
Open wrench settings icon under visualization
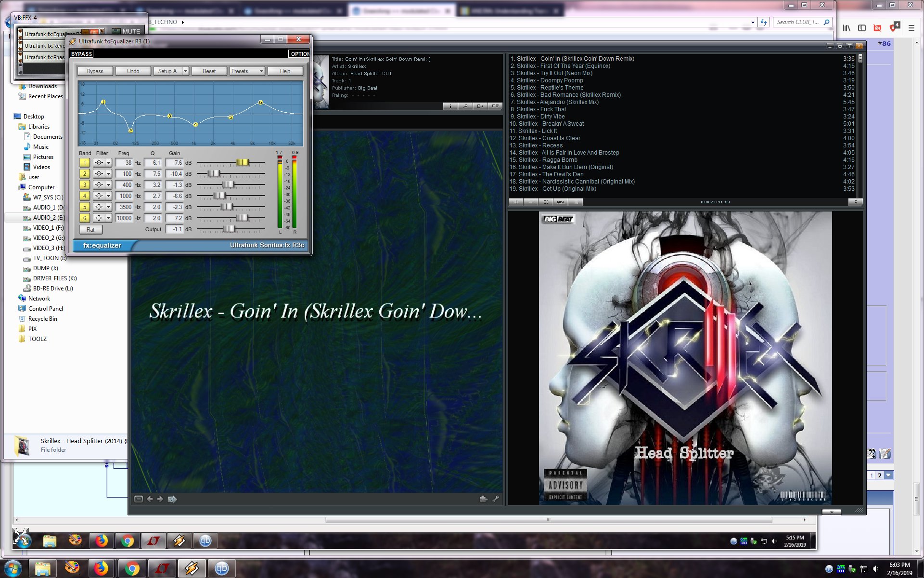pos(496,499)
